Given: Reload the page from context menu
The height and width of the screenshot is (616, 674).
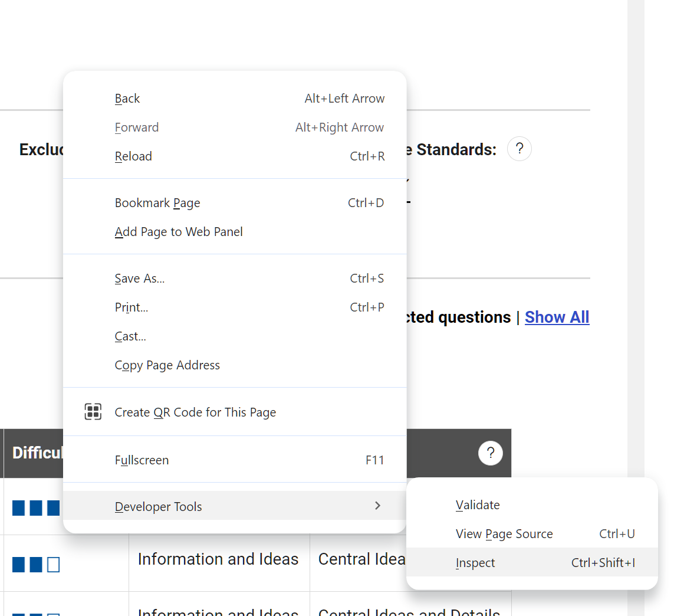Looking at the screenshot, I should coord(235,156).
